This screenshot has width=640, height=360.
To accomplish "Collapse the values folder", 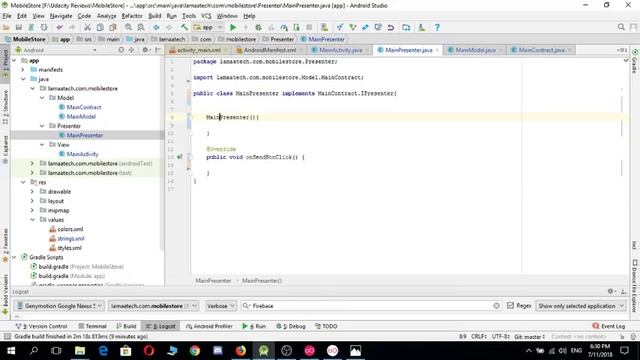I will tap(32, 220).
